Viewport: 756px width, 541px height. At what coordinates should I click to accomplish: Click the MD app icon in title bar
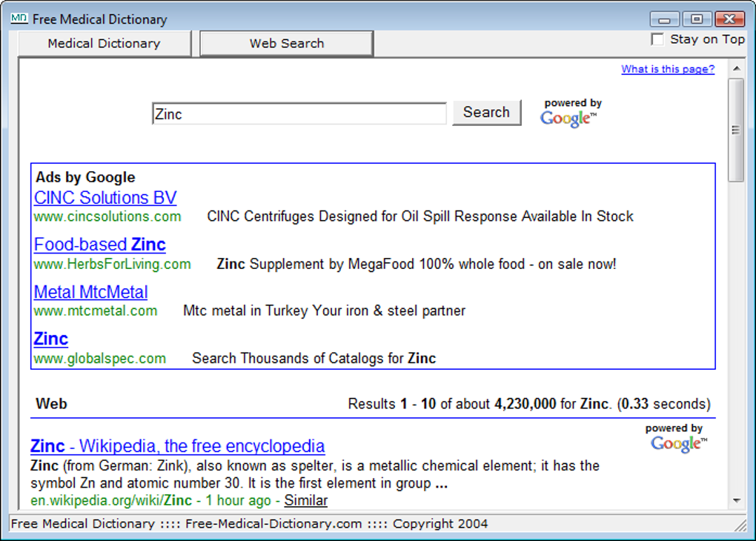pos(19,19)
